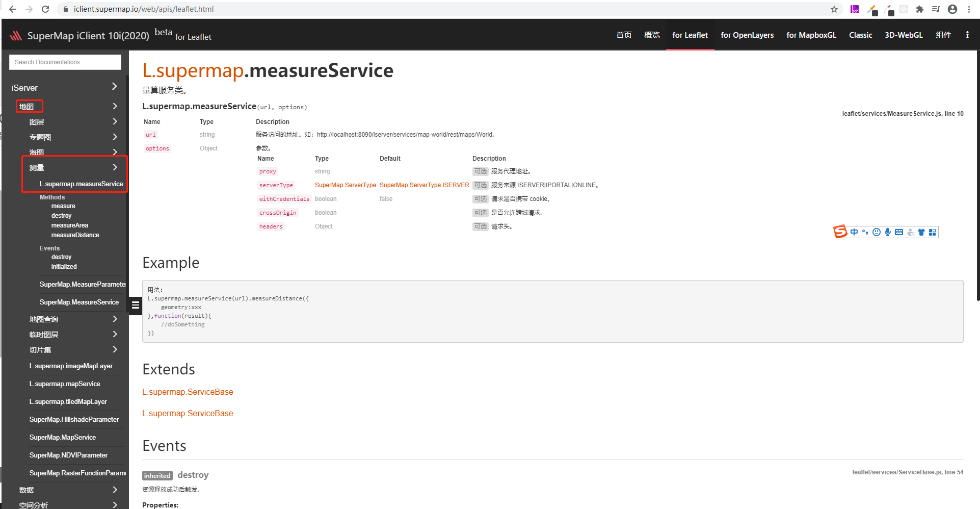Open the L.supermap.ServiceBase link
The height and width of the screenshot is (509, 980).
tap(188, 392)
